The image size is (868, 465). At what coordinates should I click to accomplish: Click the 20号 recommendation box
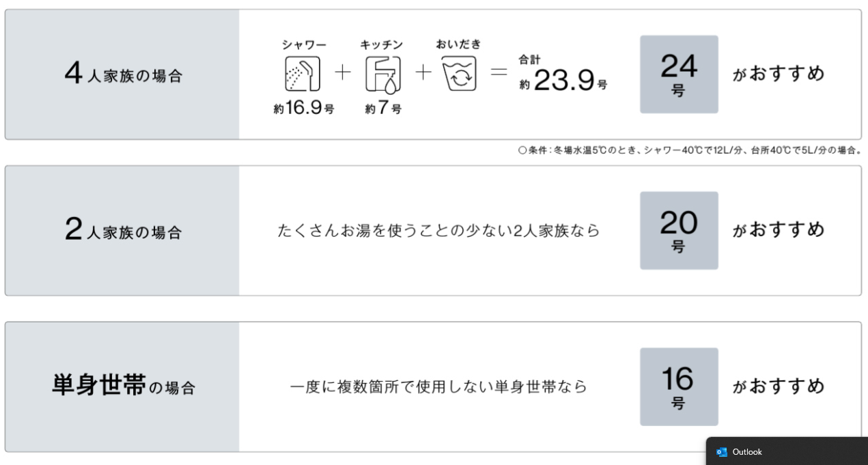click(x=679, y=230)
